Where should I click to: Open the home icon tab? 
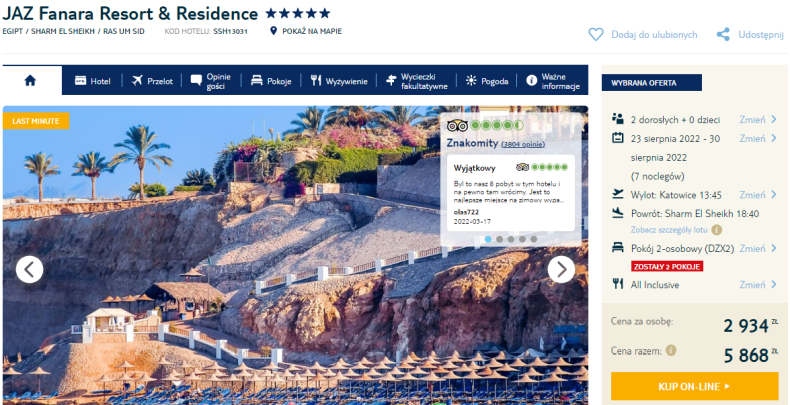[31, 81]
